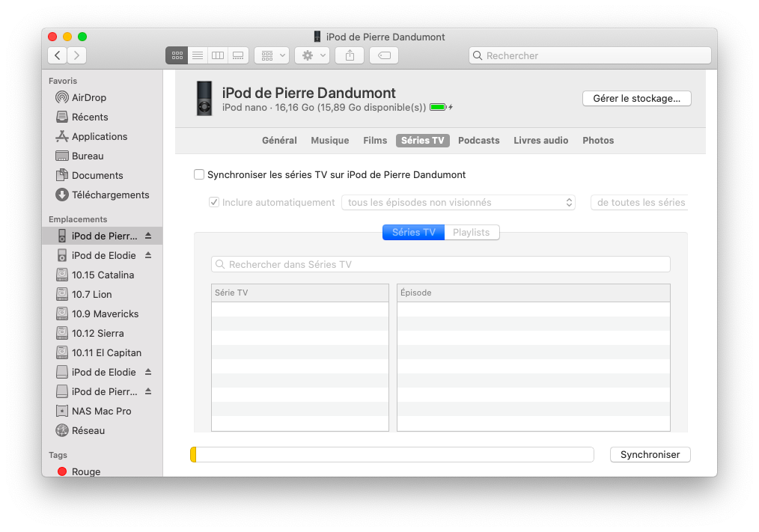
Task: Click the Rechercher dans Séries TV field
Action: click(440, 264)
